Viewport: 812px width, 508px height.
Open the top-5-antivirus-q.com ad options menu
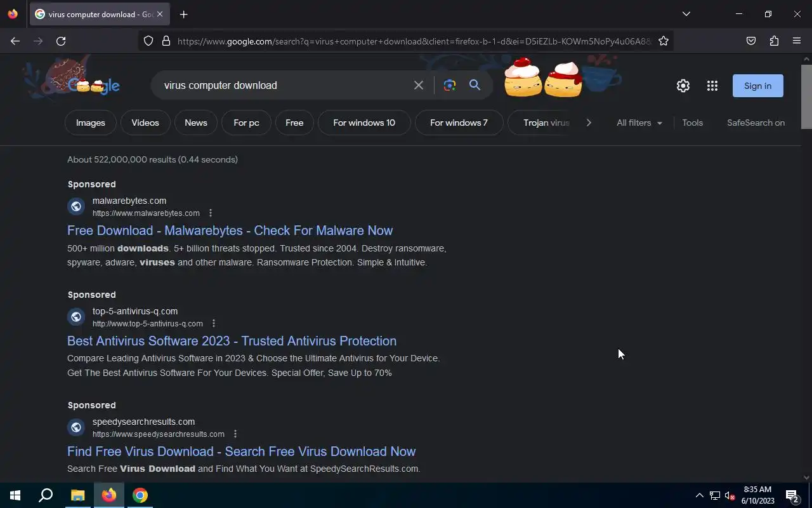click(214, 324)
